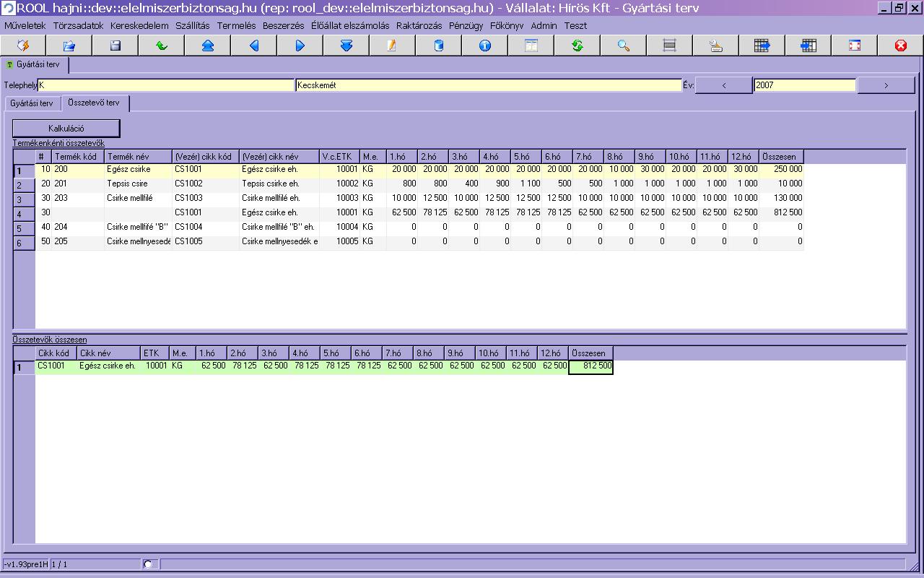Click the red X close icon in toolbar

point(900,46)
